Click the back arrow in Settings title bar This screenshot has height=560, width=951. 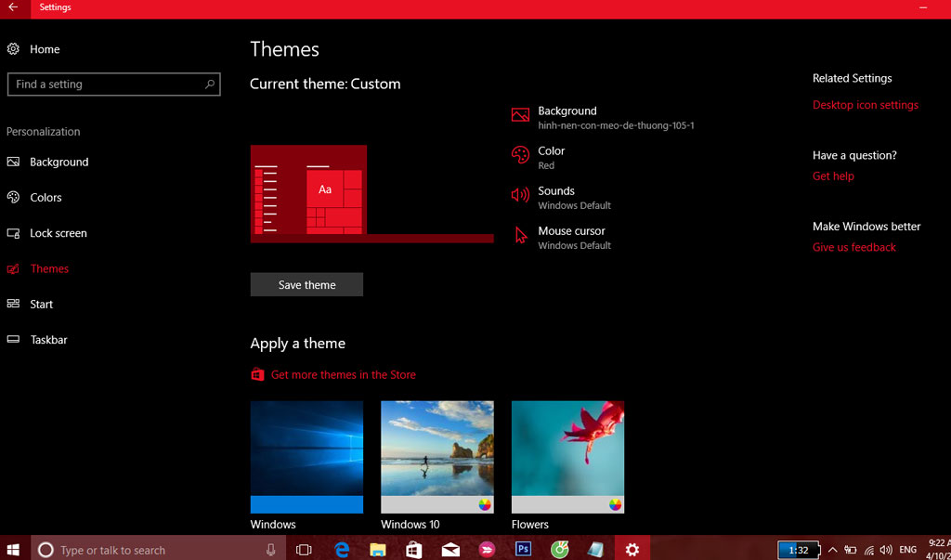click(13, 7)
